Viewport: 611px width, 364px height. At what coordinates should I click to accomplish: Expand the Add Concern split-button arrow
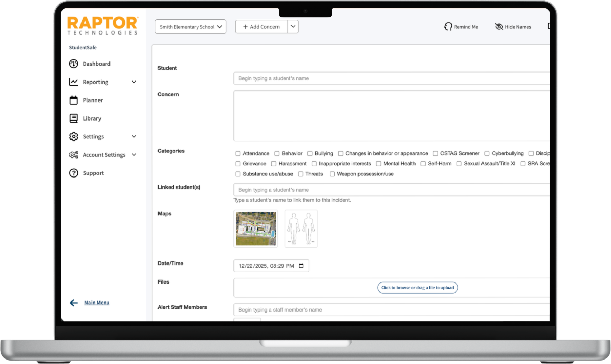pos(293,27)
